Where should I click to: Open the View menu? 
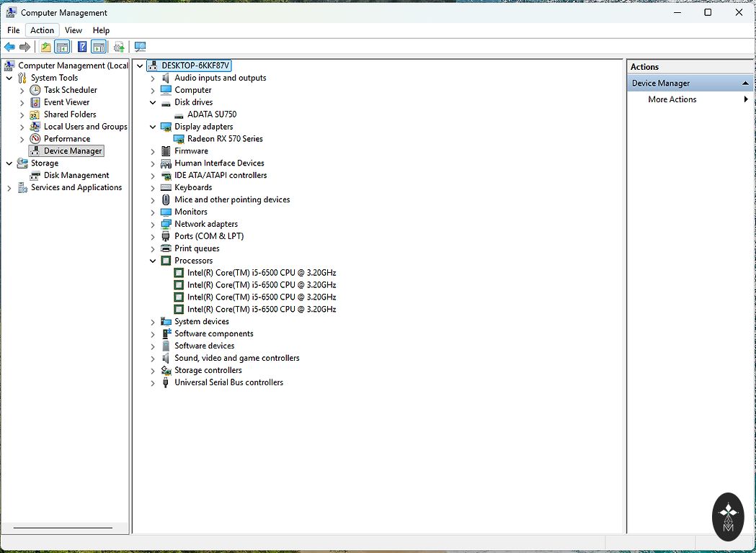point(73,30)
